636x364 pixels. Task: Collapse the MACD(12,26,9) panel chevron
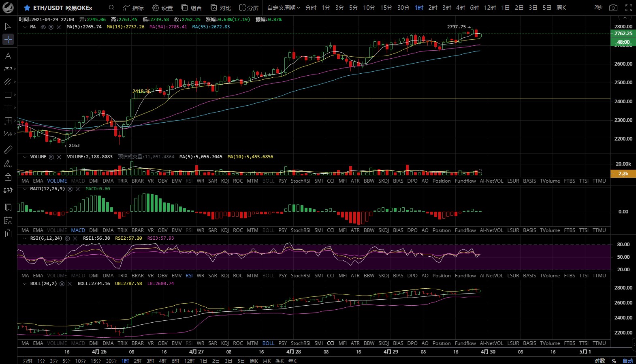click(25, 189)
